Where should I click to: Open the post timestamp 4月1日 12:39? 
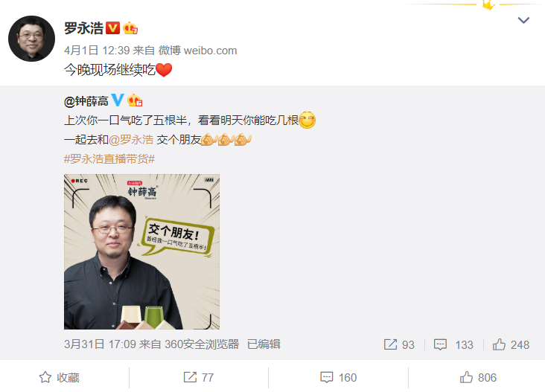[97, 51]
